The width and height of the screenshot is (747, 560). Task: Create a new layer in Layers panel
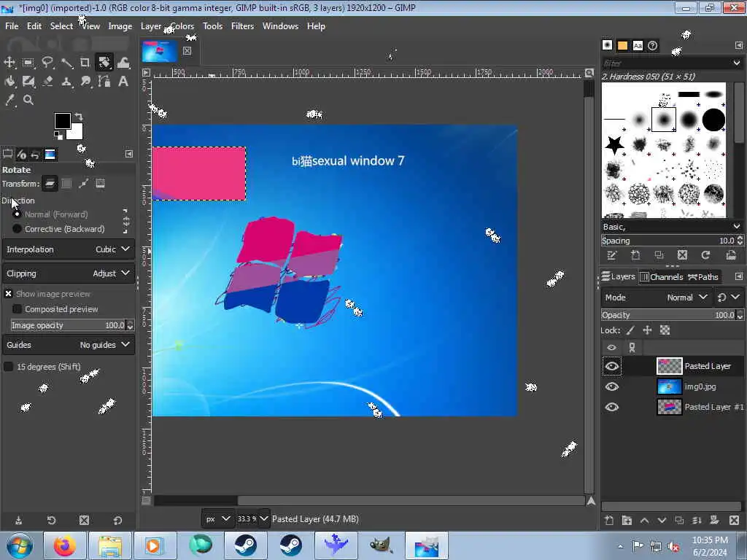click(609, 521)
